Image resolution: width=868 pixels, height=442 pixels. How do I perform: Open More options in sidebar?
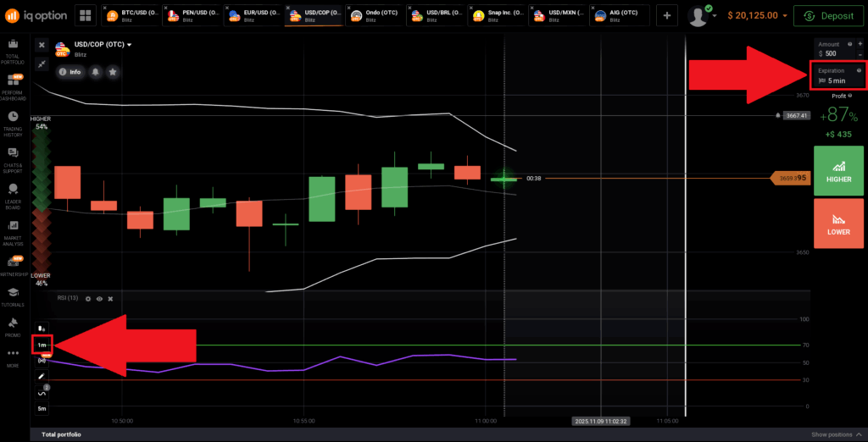click(14, 358)
